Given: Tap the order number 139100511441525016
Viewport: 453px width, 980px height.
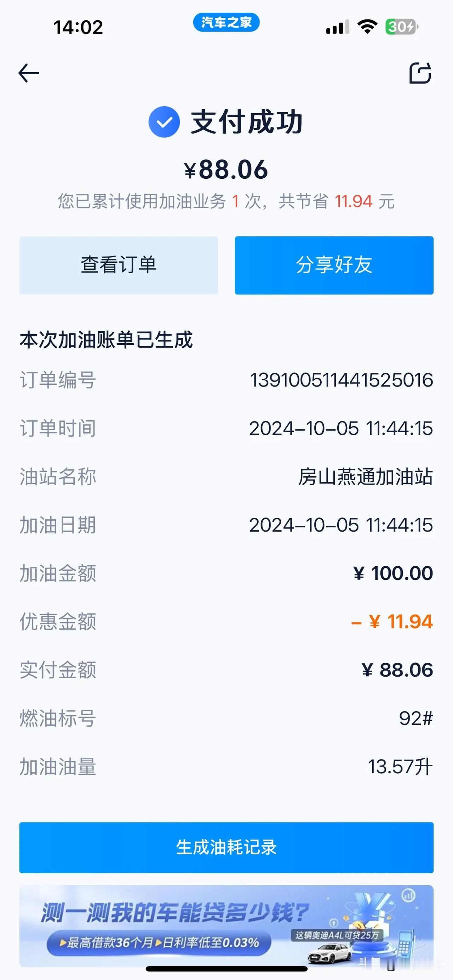Looking at the screenshot, I should pyautogui.click(x=341, y=380).
